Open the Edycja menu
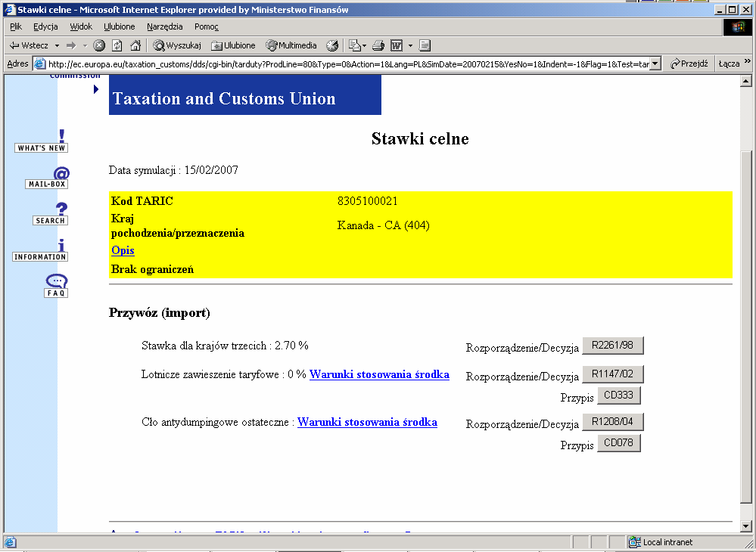The height and width of the screenshot is (552, 756). click(x=45, y=26)
